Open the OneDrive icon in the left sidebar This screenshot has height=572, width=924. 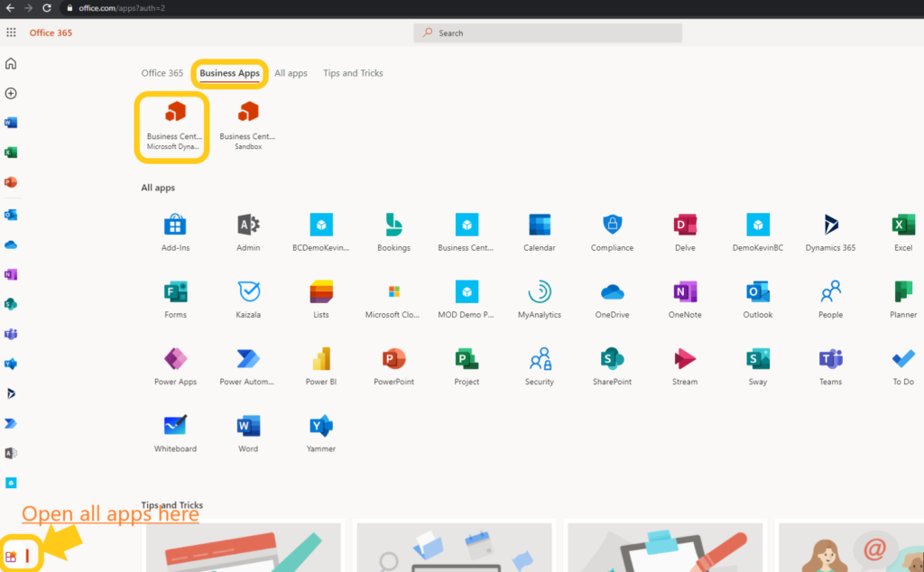[10, 244]
